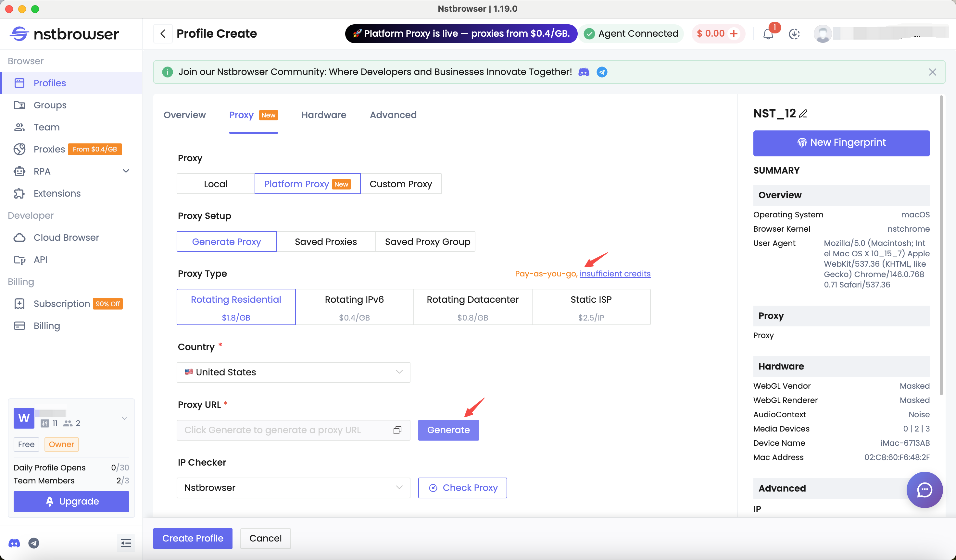Click the Telegram icon at sidebar bottom
The height and width of the screenshot is (560, 956).
pos(34,543)
